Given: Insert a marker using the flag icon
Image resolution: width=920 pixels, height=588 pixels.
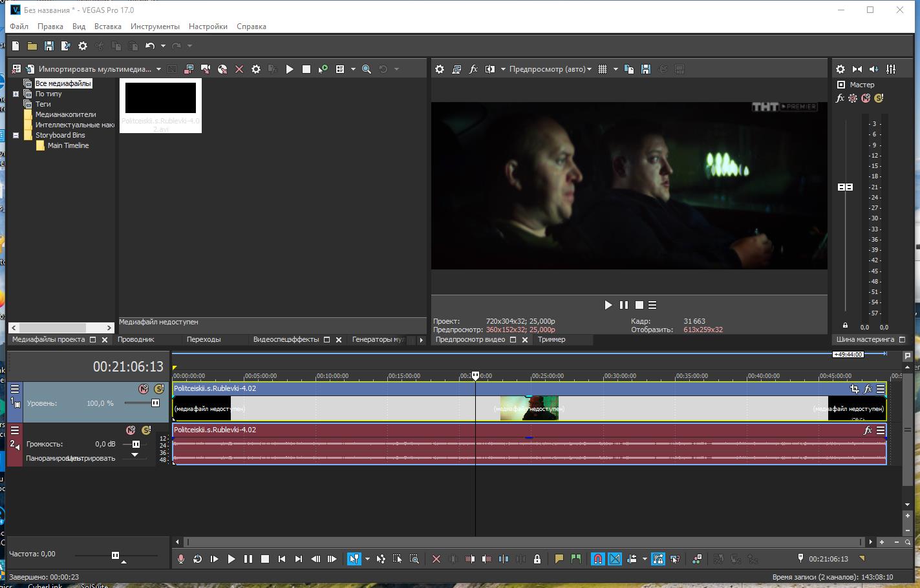Looking at the screenshot, I should point(559,559).
